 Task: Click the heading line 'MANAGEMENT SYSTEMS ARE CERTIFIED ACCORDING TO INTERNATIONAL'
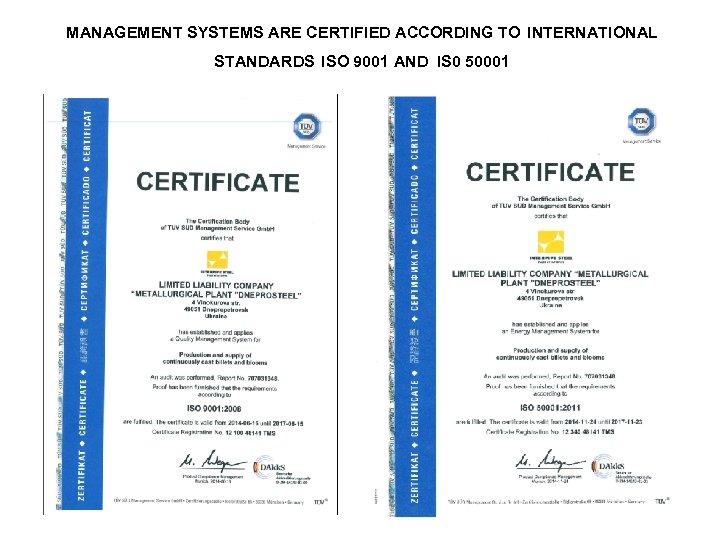(362, 33)
